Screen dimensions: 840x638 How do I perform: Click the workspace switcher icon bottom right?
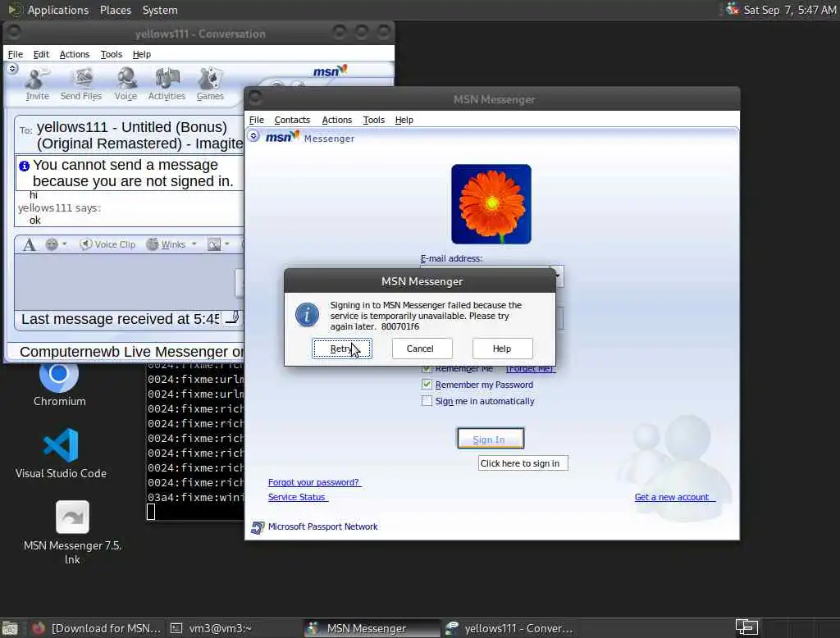(x=746, y=627)
